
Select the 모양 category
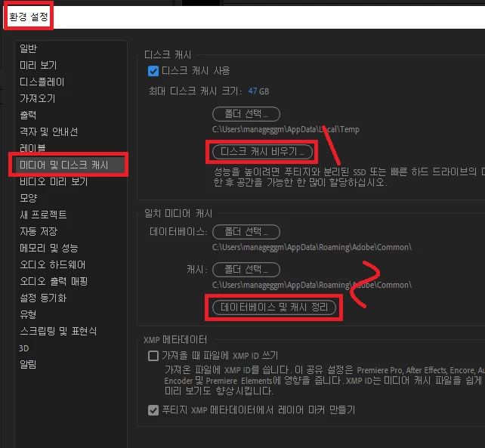pos(28,198)
